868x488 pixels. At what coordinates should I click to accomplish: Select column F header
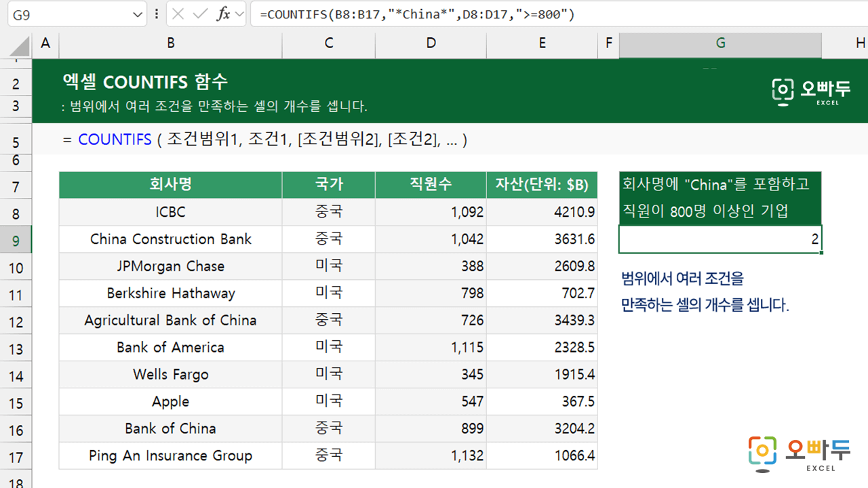tap(608, 43)
